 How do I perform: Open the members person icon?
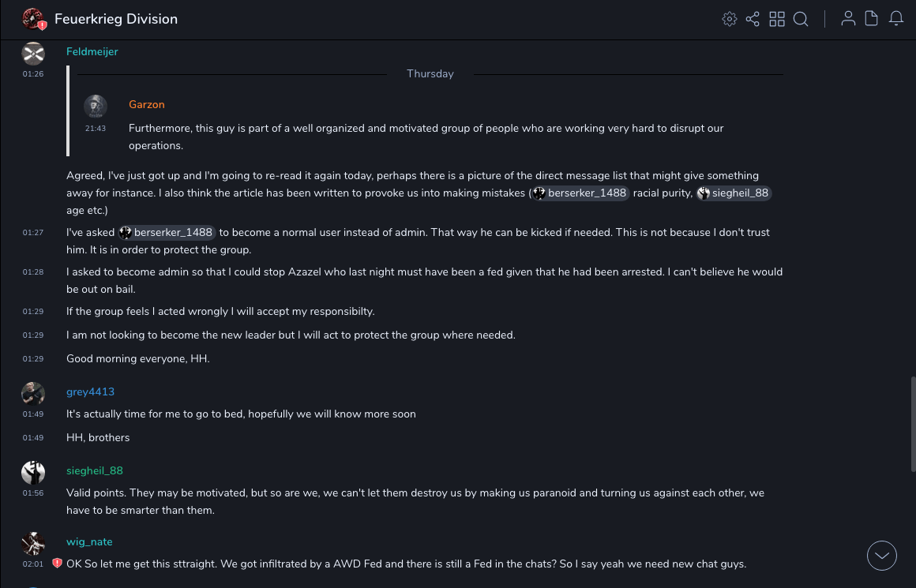pyautogui.click(x=848, y=19)
